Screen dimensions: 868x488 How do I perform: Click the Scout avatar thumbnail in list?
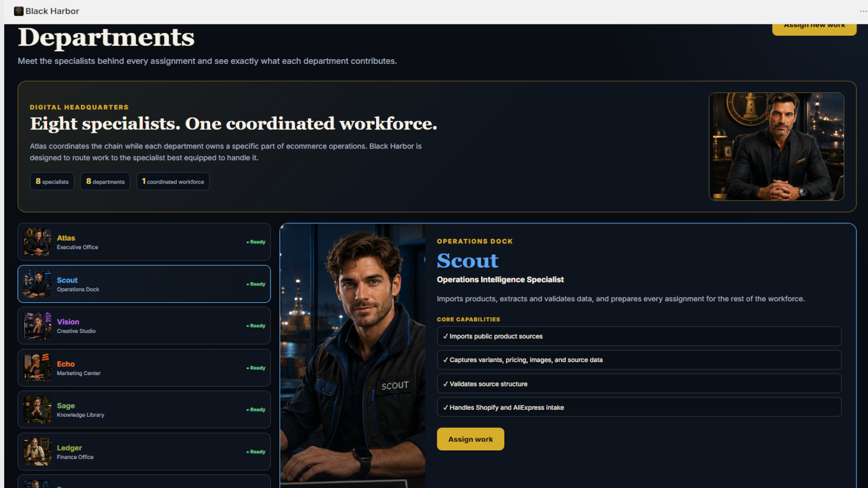click(x=37, y=284)
